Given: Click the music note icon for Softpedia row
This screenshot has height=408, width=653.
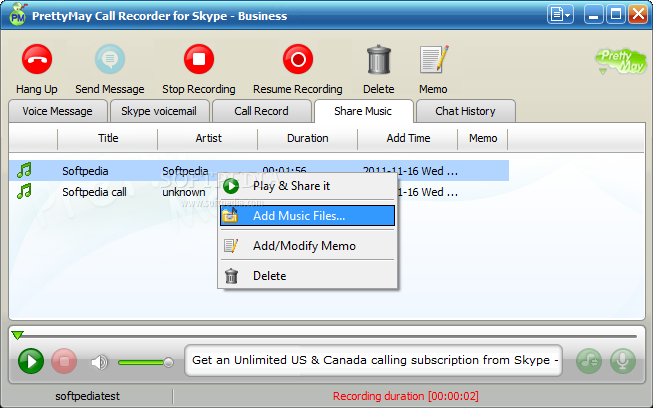Looking at the screenshot, I should [24, 170].
